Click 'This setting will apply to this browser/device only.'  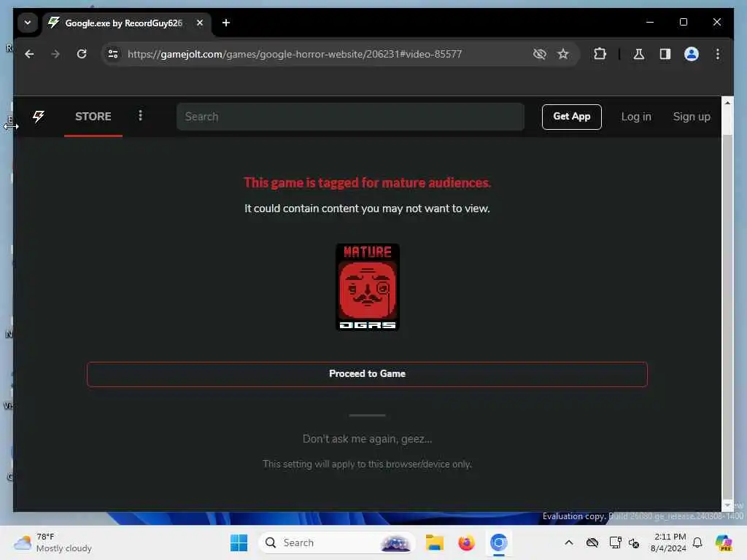pyautogui.click(x=368, y=464)
